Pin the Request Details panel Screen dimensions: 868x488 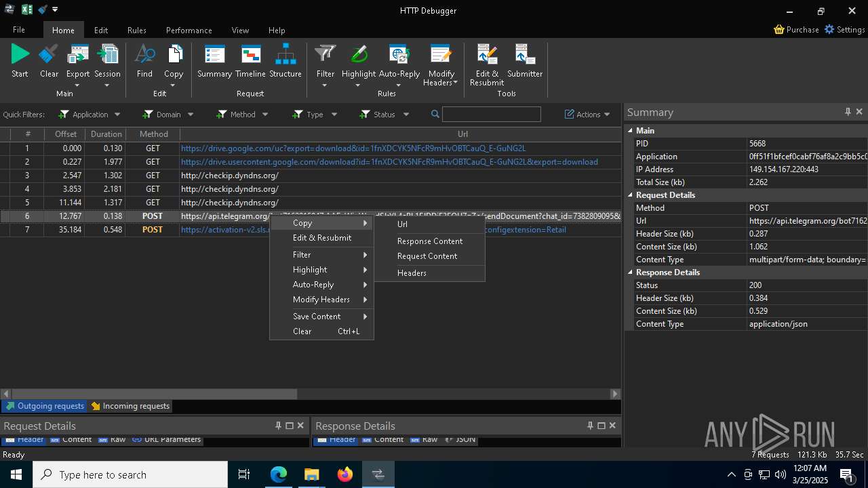278,426
